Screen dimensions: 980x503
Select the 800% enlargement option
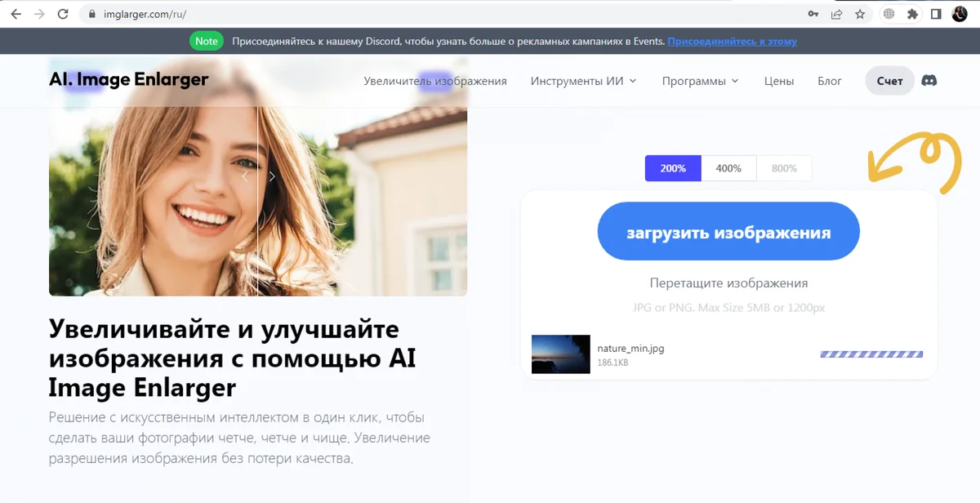[784, 168]
